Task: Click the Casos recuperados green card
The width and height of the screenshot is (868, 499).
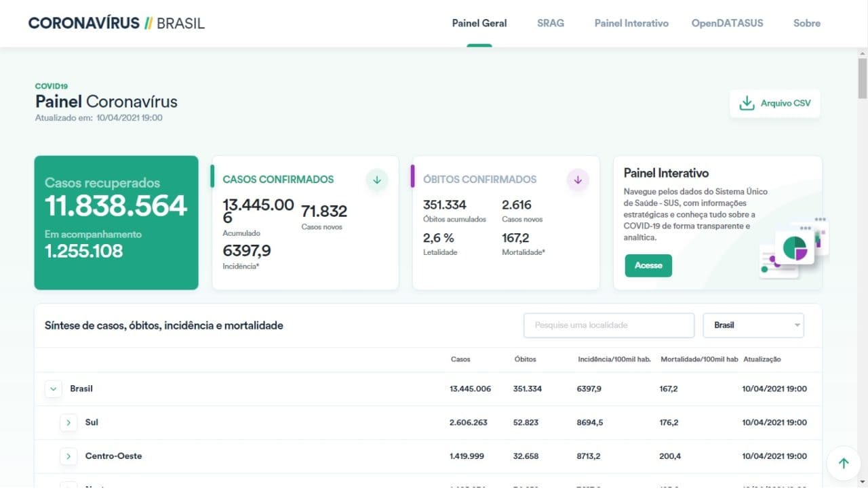Action: (x=116, y=222)
